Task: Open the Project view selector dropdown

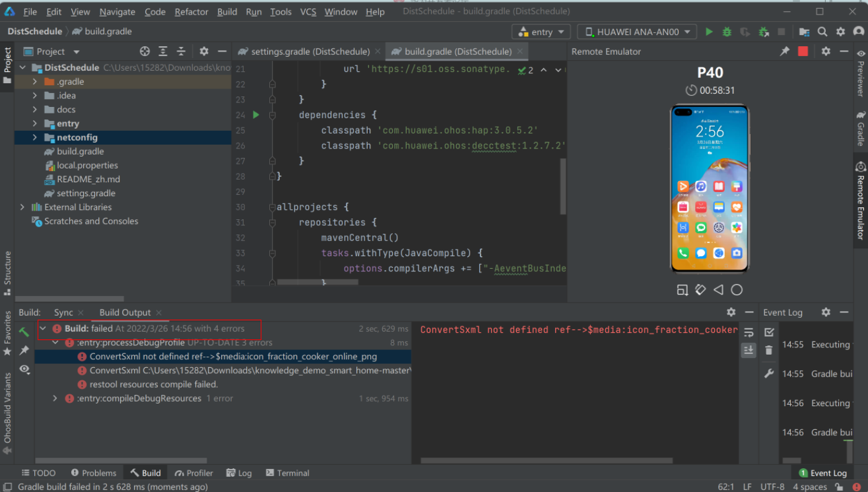Action: [x=51, y=52]
